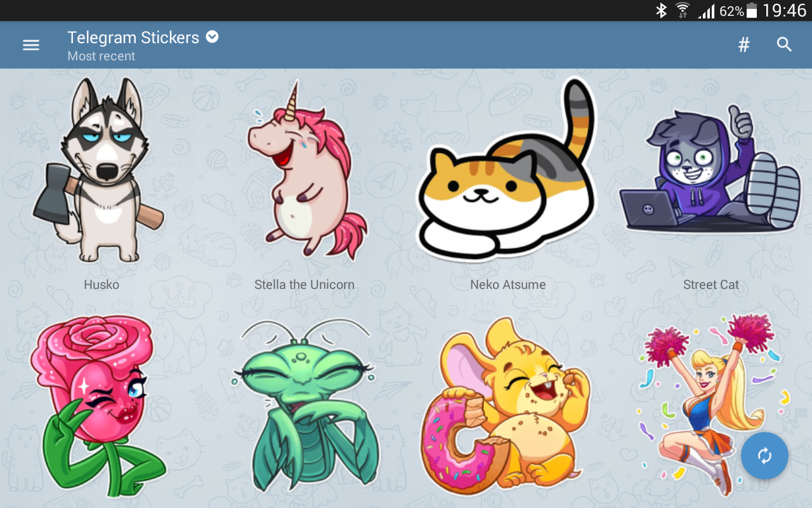The height and width of the screenshot is (508, 812).
Task: Open the hamburger navigation menu
Action: pos(31,44)
